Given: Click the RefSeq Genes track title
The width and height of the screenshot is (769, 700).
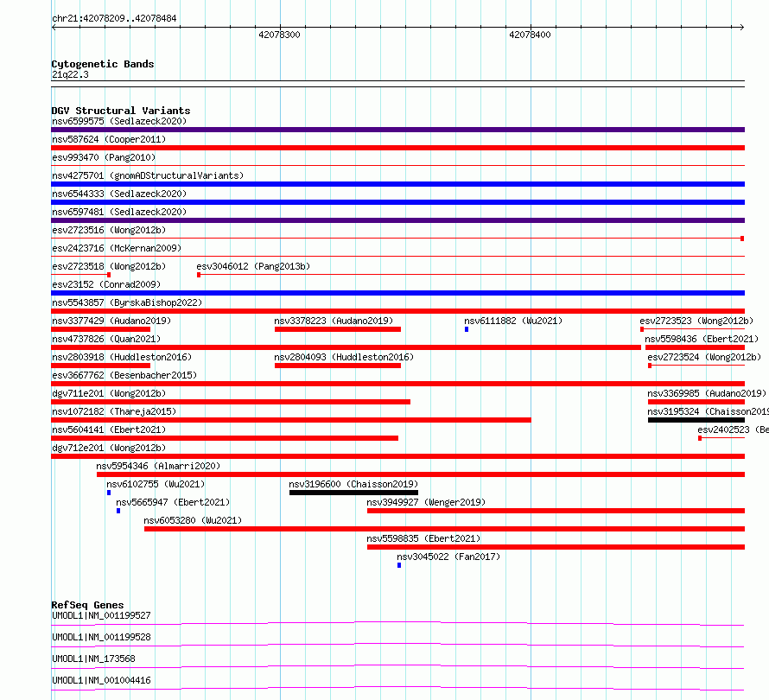Looking at the screenshot, I should (87, 605).
